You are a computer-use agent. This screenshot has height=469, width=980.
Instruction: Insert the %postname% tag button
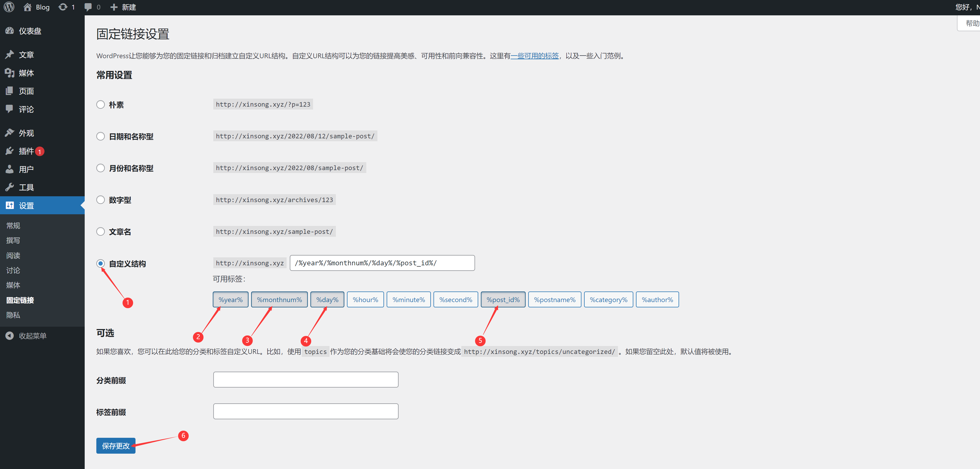(x=554, y=300)
